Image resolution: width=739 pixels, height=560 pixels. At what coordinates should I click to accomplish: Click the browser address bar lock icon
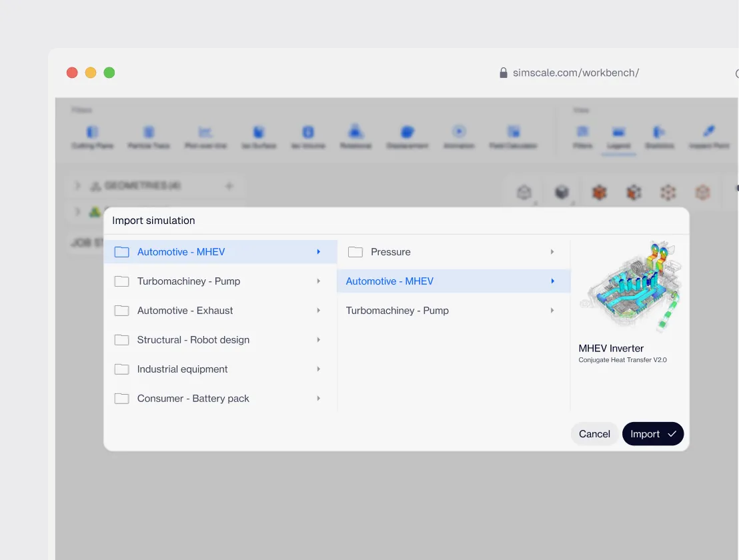504,73
